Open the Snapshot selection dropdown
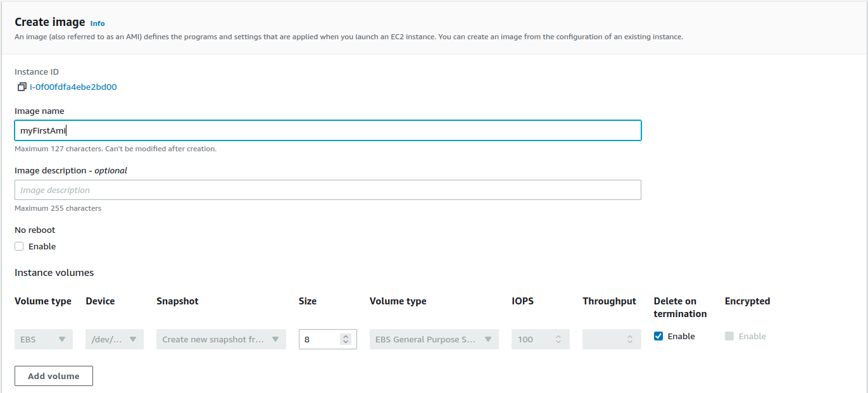The image size is (868, 393). pos(221,339)
